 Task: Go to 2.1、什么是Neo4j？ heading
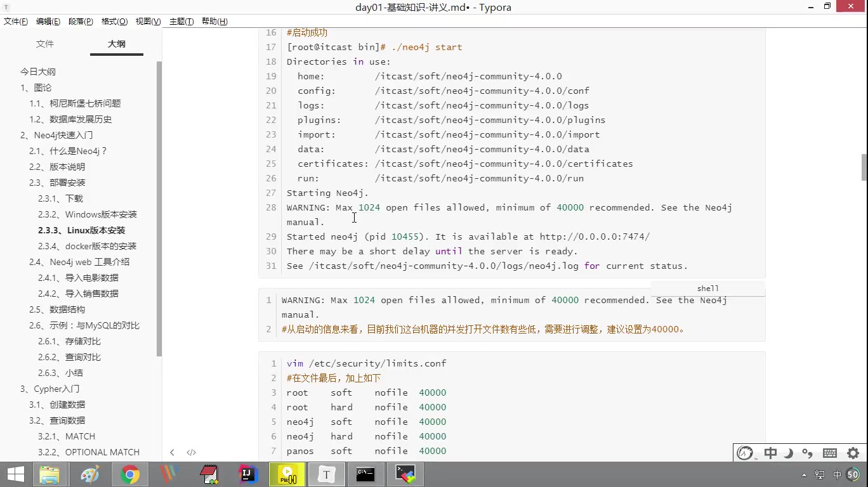point(69,151)
